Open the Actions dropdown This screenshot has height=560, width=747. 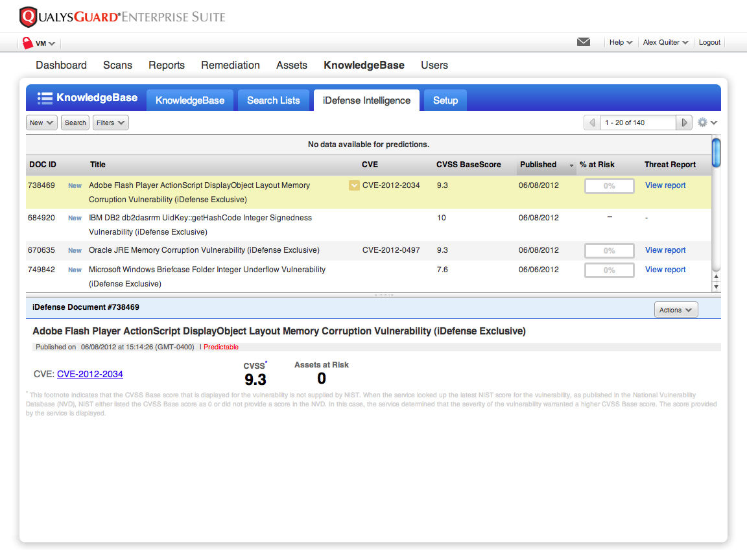(x=676, y=310)
